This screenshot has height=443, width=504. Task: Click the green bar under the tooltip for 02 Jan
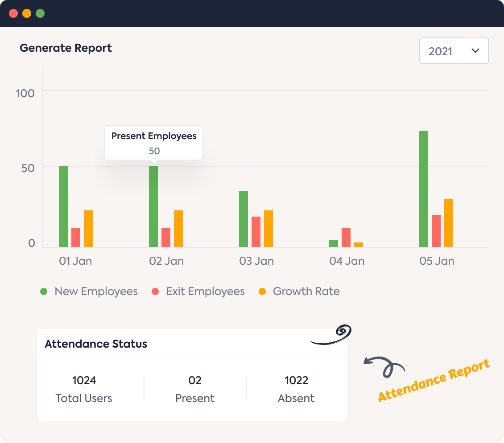(154, 205)
